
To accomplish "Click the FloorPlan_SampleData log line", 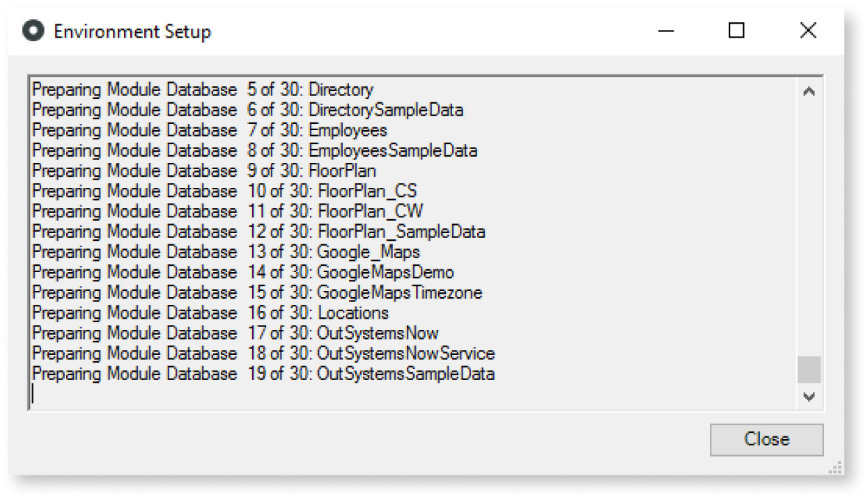I will pos(258,231).
